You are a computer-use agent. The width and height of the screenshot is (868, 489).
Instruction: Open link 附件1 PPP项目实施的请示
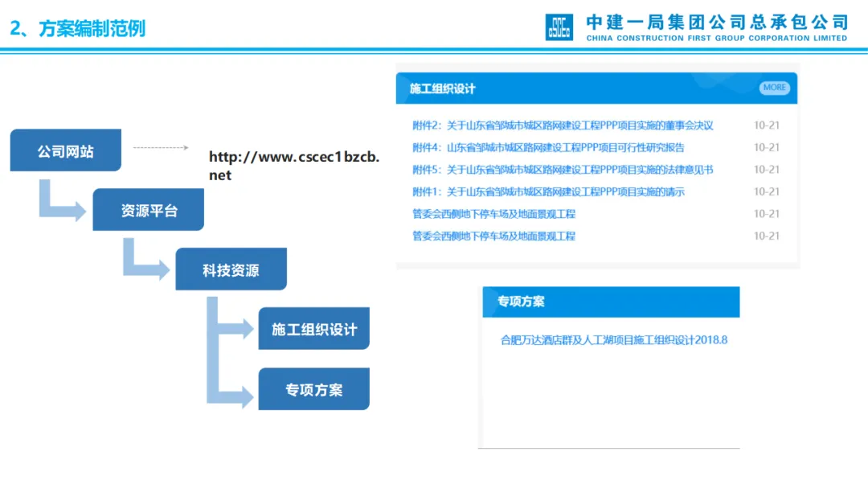point(548,192)
